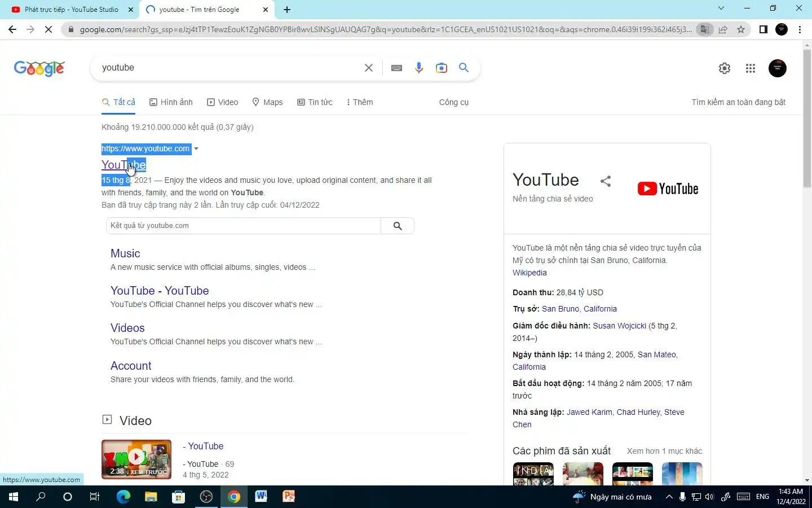Open the Wikipedia link in knowledge panel
Viewport: 812px width, 508px height.
point(529,273)
